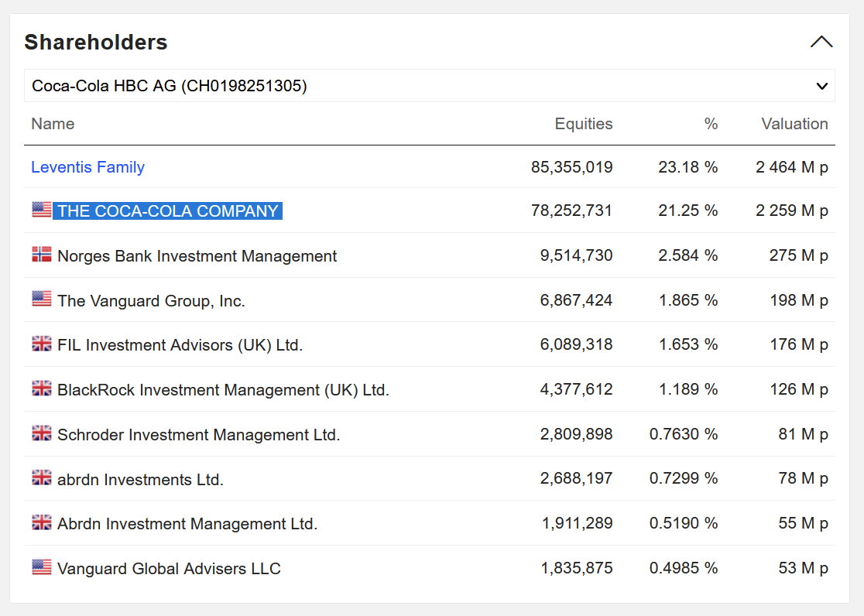Viewport: 864px width, 616px height.
Task: Collapse the Shareholders panel with the chevron
Action: click(821, 42)
